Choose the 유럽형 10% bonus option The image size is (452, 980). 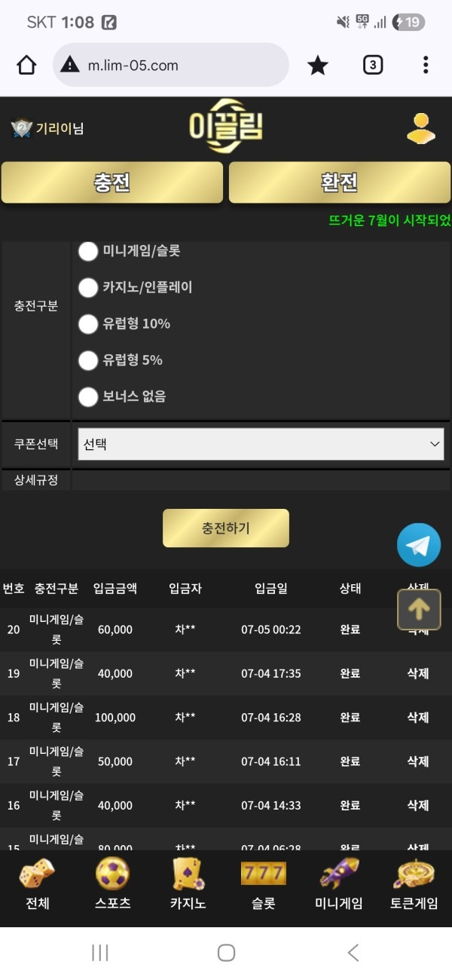(x=88, y=324)
